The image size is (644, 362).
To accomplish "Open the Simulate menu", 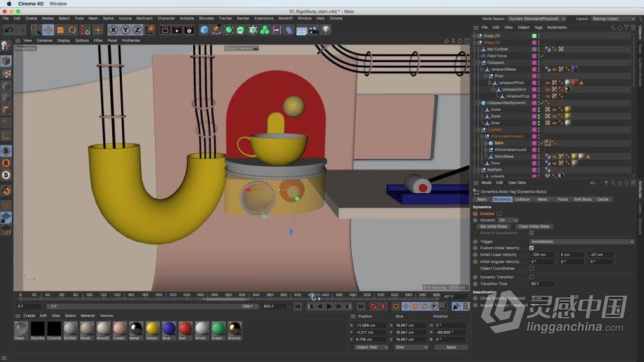I will pyautogui.click(x=206, y=19).
